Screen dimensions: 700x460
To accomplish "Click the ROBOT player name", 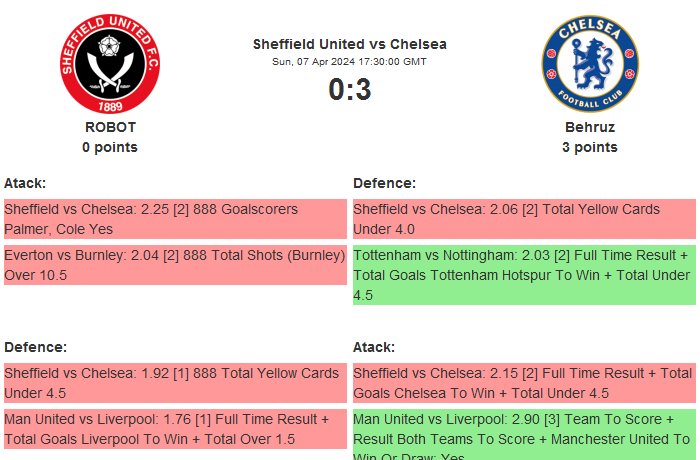I will coord(110,127).
